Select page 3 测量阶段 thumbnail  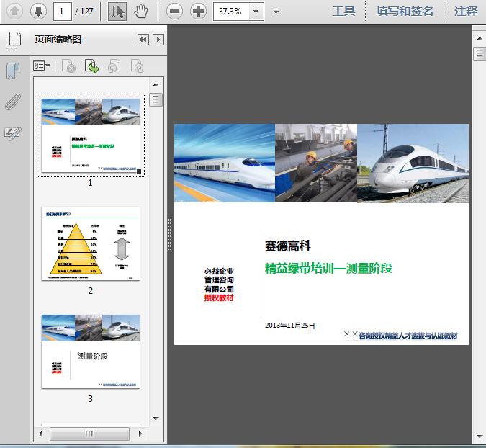[91, 351]
